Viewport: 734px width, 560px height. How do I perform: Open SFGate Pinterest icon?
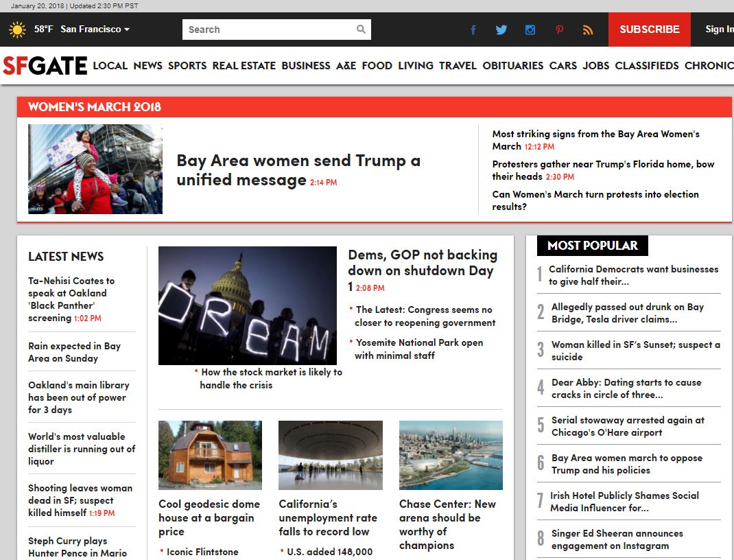click(x=559, y=30)
